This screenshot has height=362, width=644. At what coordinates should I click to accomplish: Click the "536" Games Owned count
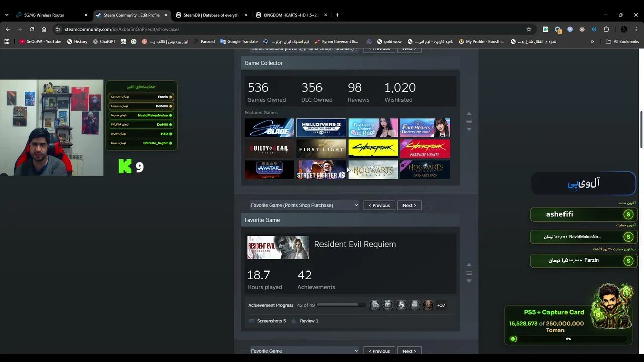(x=258, y=87)
